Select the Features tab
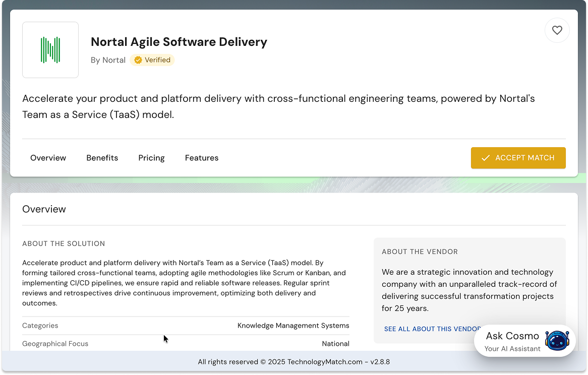 pos(202,158)
